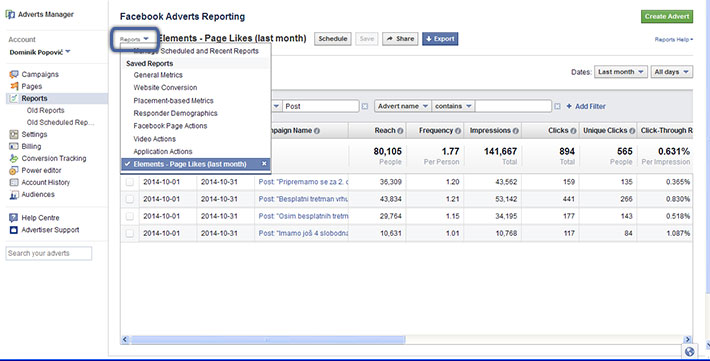Click the Add Filter link
710x361 pixels.
590,106
